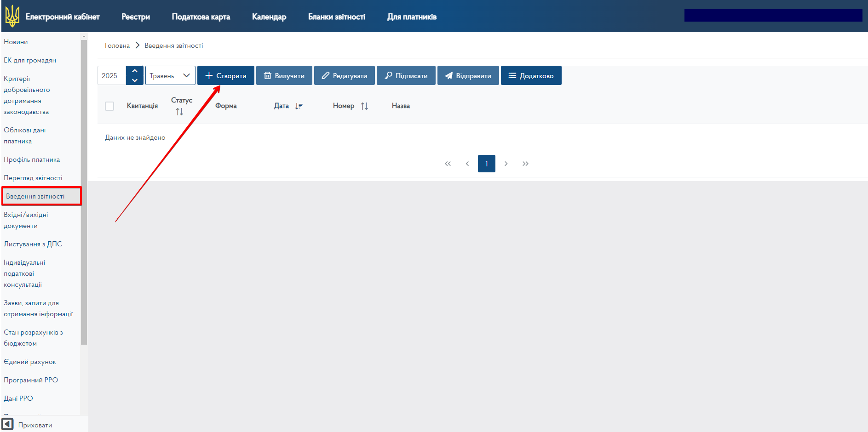Viewport: 868px width, 432px height.
Task: Click the 2025 year input field
Action: coord(112,76)
